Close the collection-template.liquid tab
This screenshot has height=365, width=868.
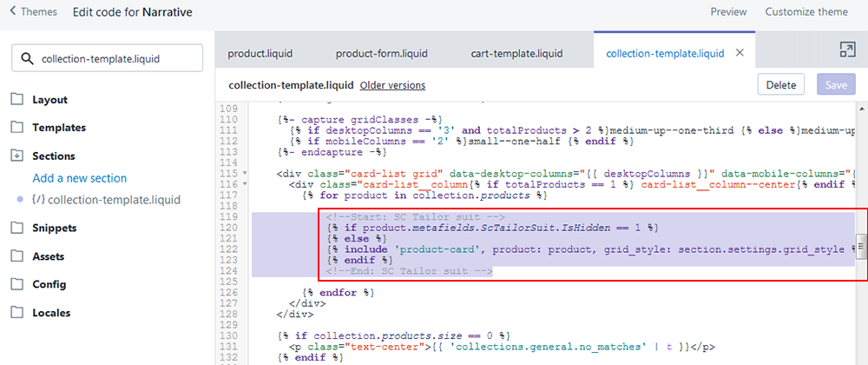(x=740, y=53)
